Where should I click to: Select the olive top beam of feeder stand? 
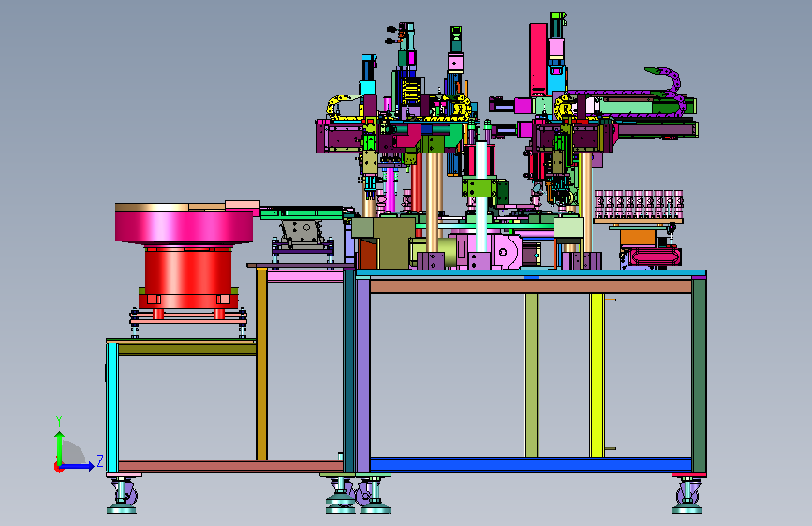point(187,349)
